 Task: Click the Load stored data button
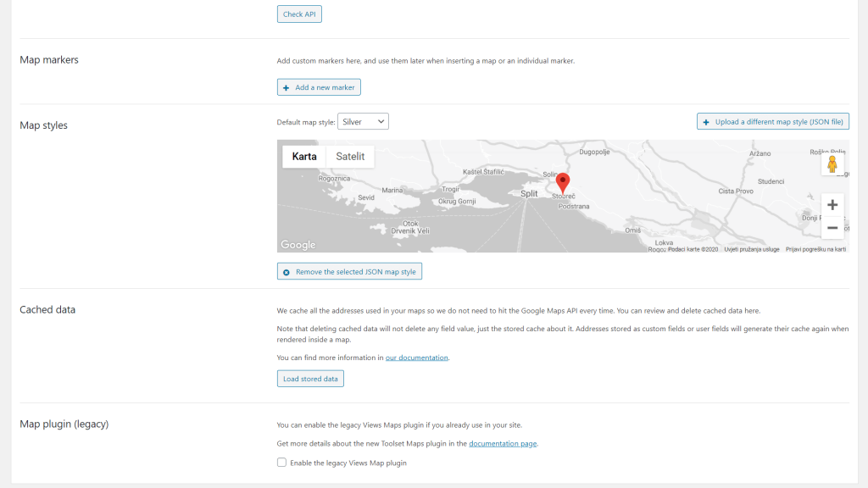pyautogui.click(x=309, y=378)
